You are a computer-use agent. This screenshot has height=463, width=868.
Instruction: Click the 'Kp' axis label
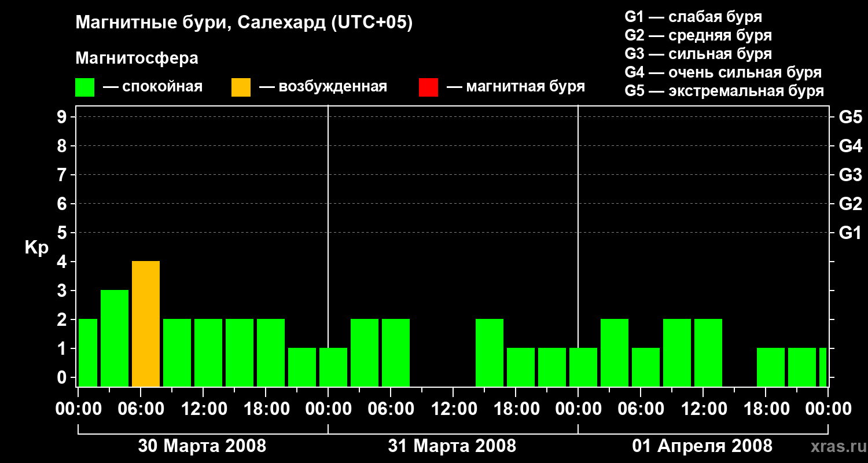point(36,248)
